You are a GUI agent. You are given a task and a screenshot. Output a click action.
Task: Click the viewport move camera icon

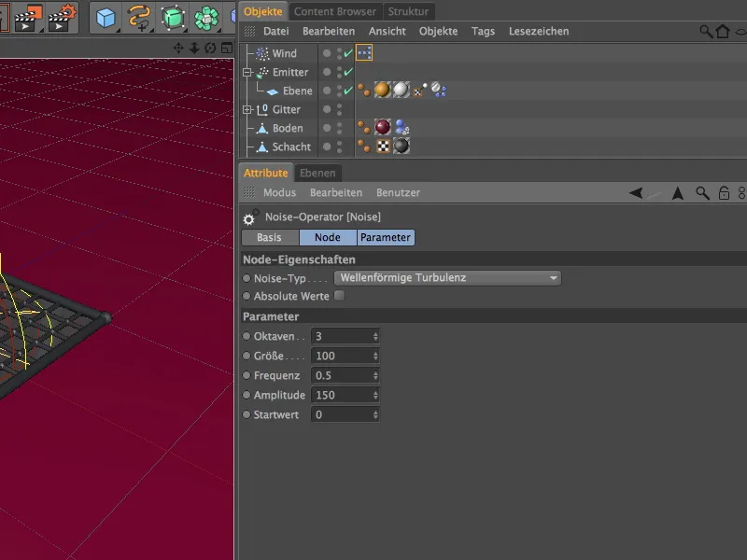pos(178,49)
